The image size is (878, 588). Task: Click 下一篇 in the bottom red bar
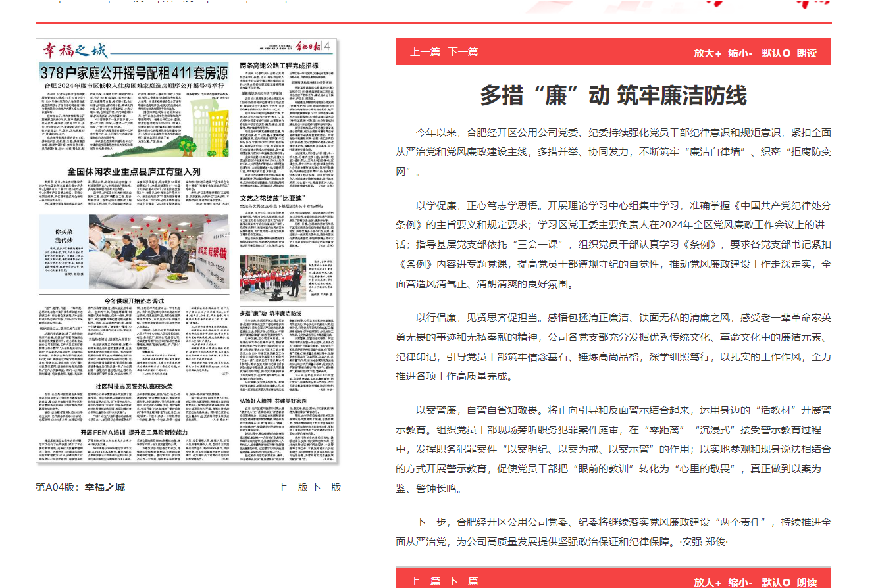point(463,581)
